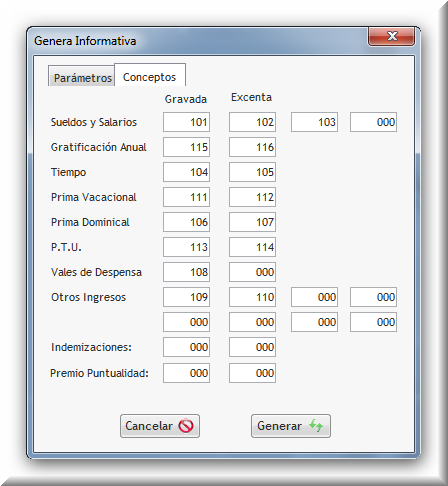The image size is (448, 486).
Task: Select the Otros Ingresos field showing 110
Action: (252, 297)
